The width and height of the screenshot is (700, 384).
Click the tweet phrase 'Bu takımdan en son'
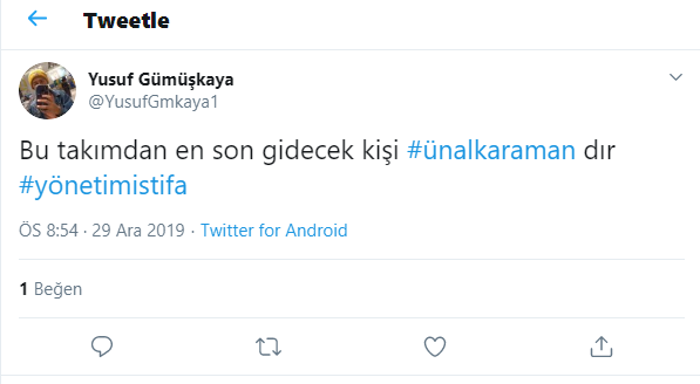click(136, 150)
